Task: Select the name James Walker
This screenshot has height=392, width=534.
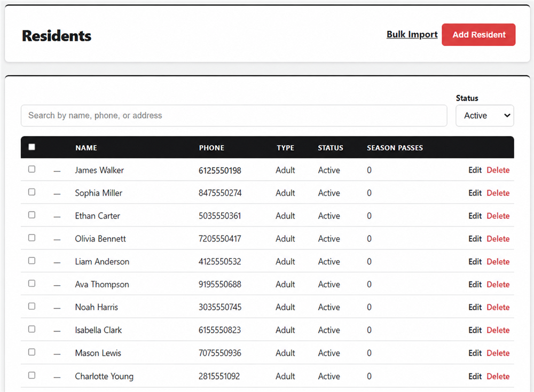Action: (99, 170)
